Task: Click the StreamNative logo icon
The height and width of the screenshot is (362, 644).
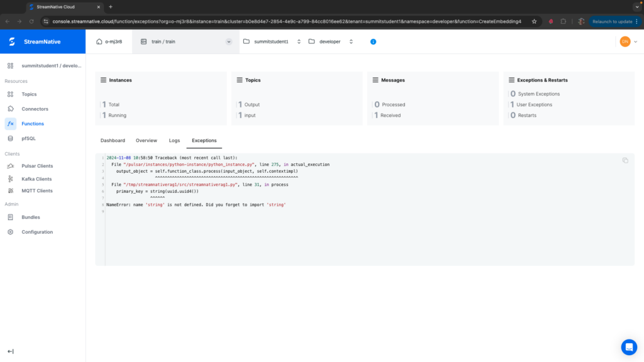Action: coord(12,41)
